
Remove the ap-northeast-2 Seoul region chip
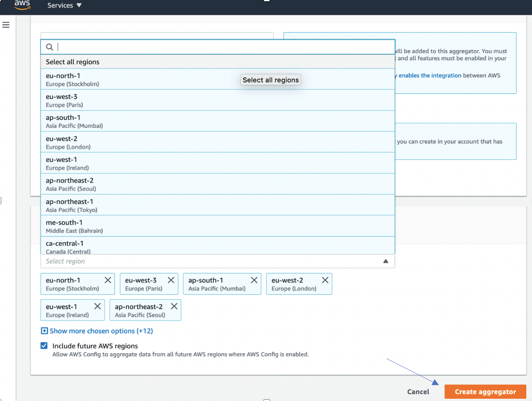(174, 306)
